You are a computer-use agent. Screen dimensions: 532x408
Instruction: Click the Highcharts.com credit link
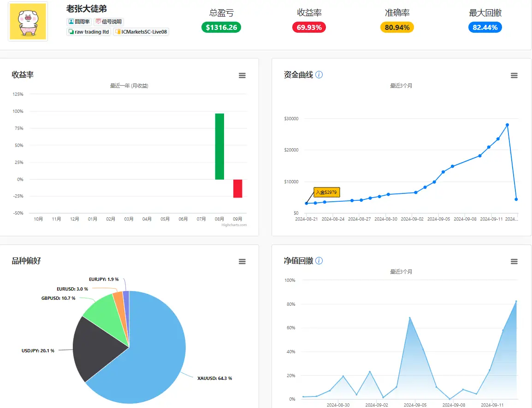234,225
